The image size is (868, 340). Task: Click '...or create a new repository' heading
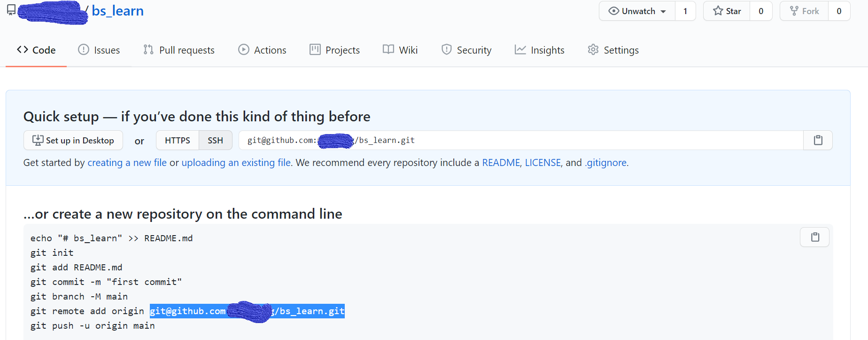[x=183, y=214]
